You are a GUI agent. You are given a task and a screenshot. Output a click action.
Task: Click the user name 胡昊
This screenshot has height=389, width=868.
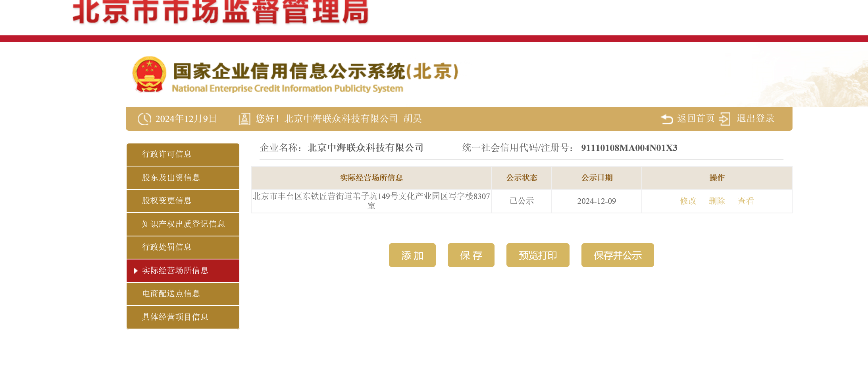[x=413, y=119]
